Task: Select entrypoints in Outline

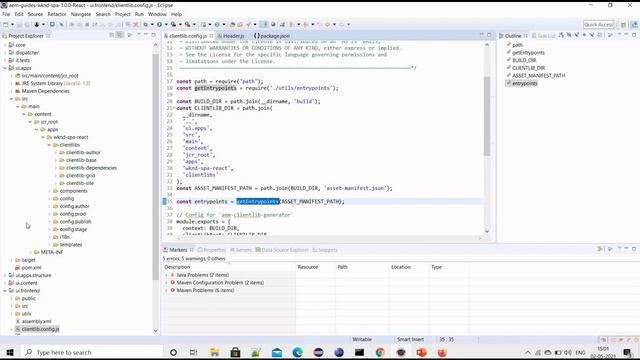Action: [524, 83]
